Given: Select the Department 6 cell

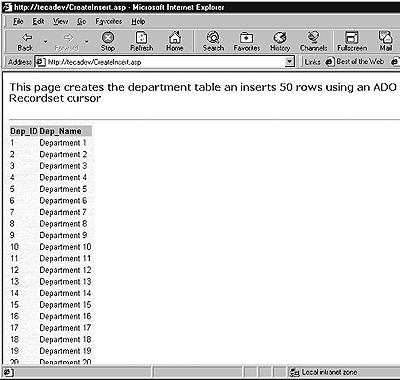Looking at the screenshot, I should tap(63, 200).
